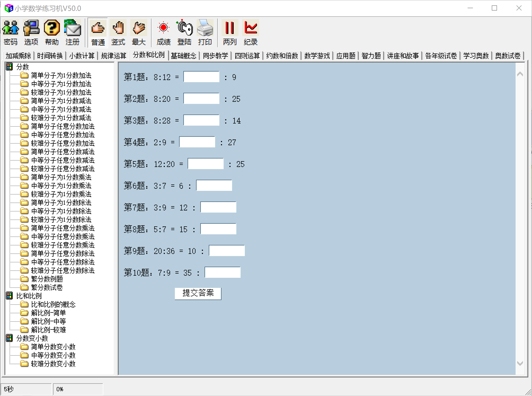The image size is (532, 396).
Task: Click answer box for 第8题 5:7
Action: (x=218, y=229)
